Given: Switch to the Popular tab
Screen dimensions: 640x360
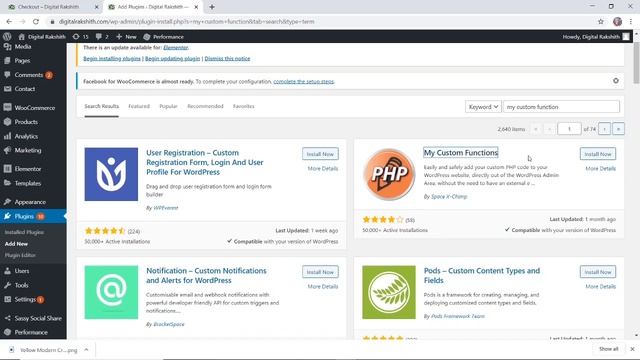Looking at the screenshot, I should (168, 106).
